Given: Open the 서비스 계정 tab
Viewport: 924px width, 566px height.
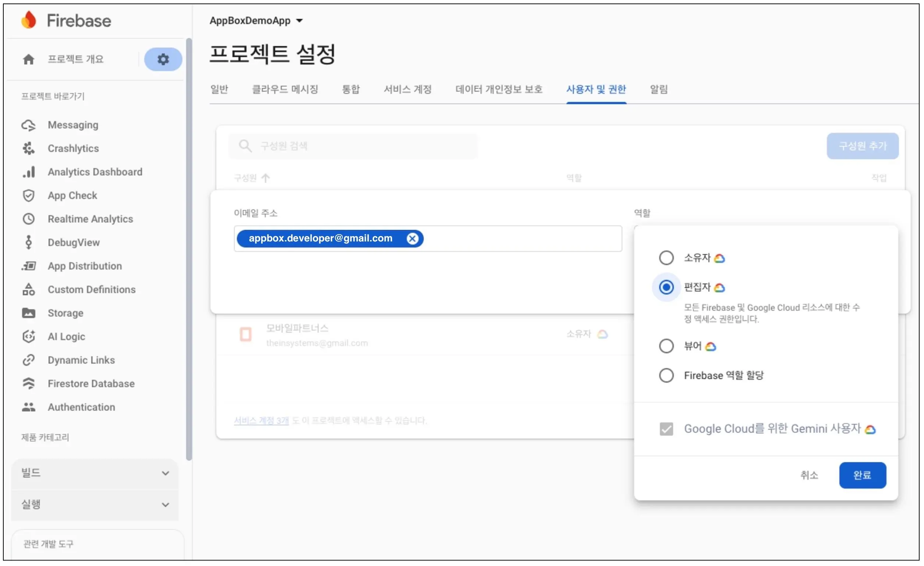Looking at the screenshot, I should [x=408, y=90].
